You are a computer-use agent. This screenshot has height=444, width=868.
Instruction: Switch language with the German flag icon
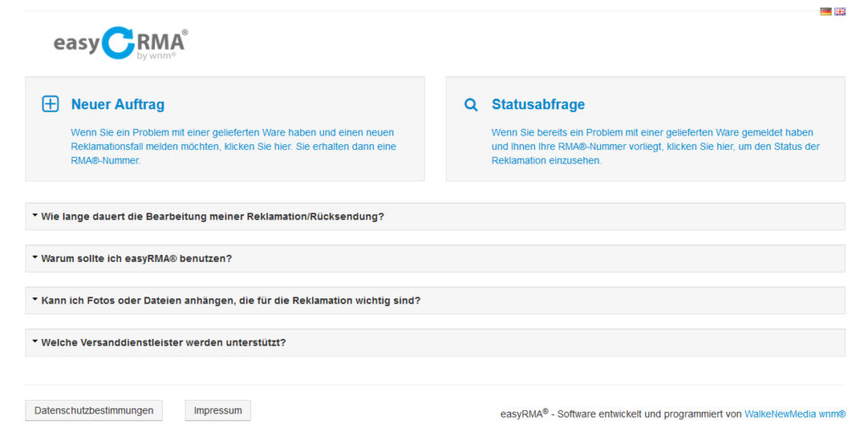(x=826, y=12)
